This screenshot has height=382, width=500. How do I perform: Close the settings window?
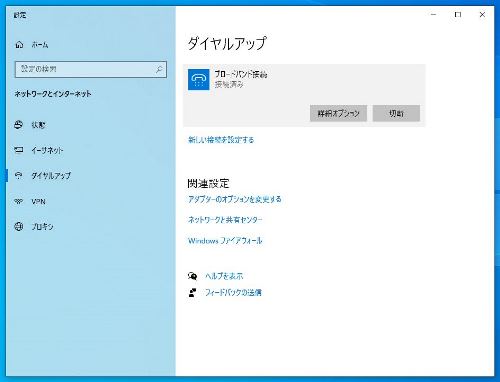click(482, 15)
